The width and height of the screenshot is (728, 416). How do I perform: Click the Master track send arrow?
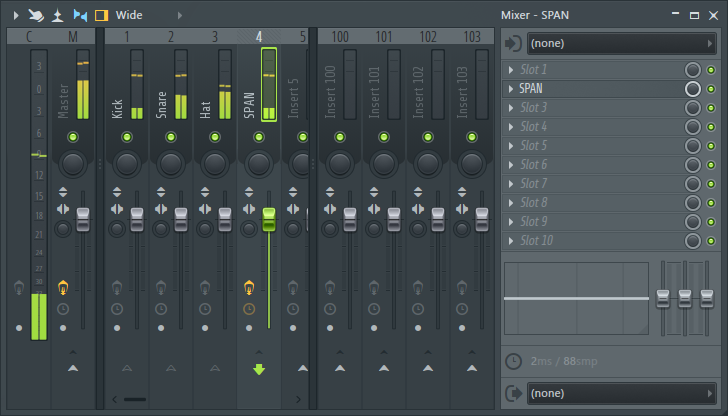click(73, 368)
